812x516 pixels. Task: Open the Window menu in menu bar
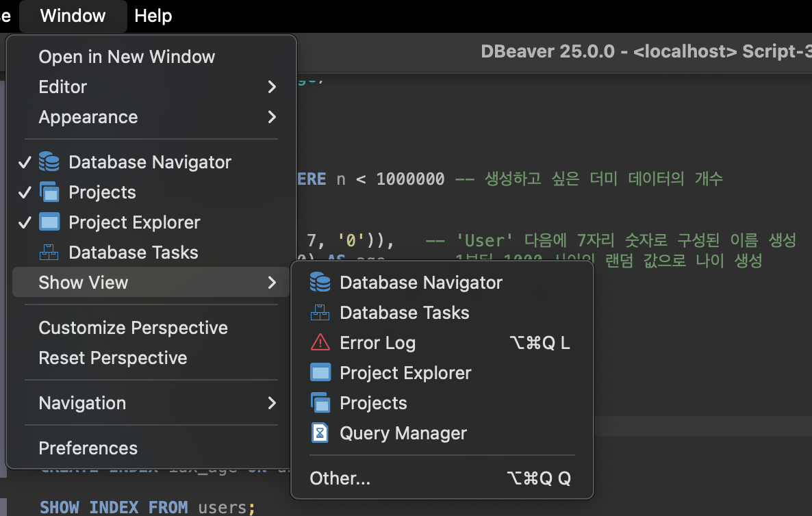tap(73, 16)
